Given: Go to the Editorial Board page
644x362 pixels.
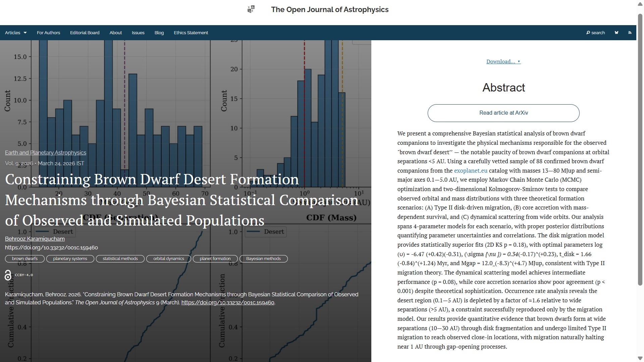Looking at the screenshot, I should click(85, 33).
